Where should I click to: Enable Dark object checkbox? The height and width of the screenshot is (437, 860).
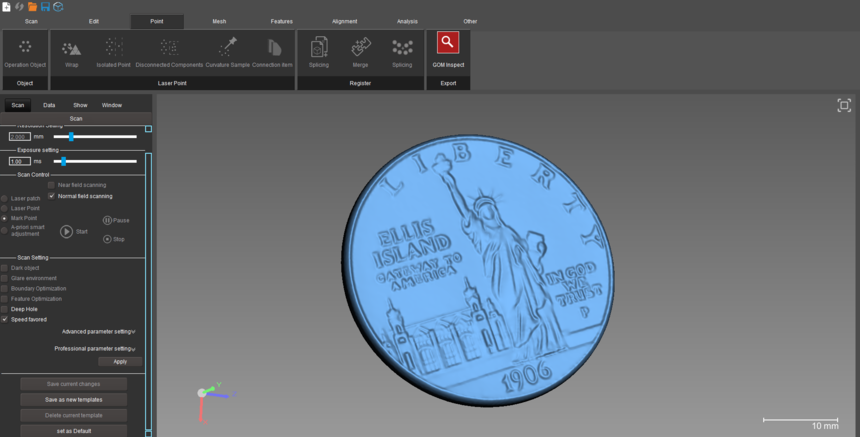(x=4, y=268)
